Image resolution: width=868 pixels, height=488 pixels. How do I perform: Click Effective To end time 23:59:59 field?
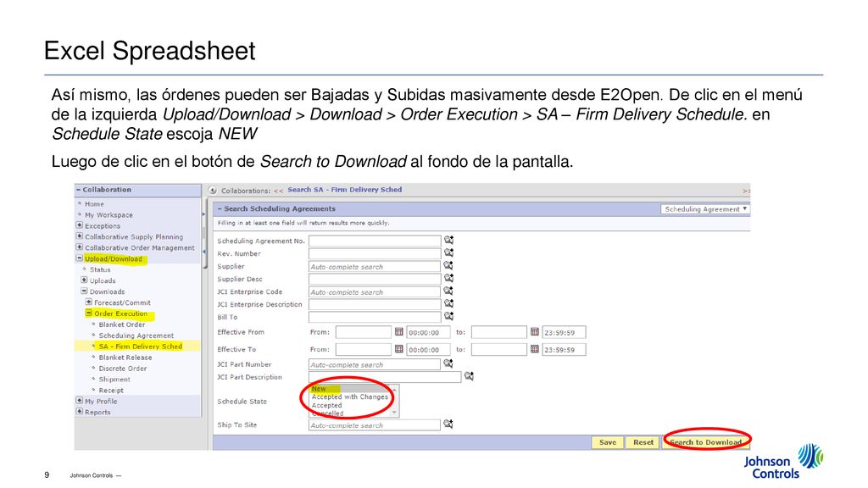click(564, 350)
